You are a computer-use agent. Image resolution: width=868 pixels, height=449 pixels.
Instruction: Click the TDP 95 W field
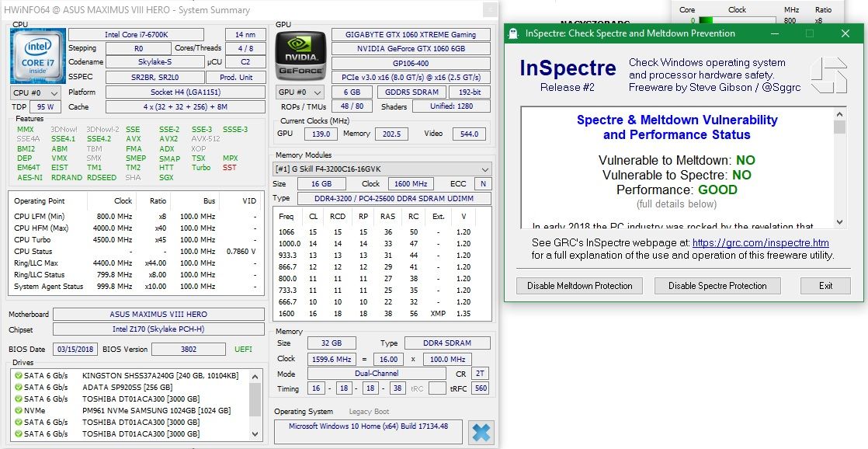click(x=45, y=107)
